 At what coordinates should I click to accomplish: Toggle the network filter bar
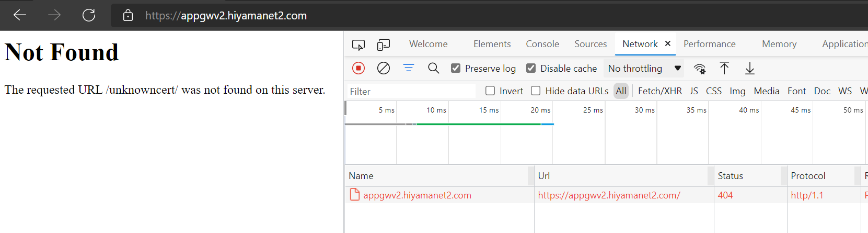pos(409,68)
